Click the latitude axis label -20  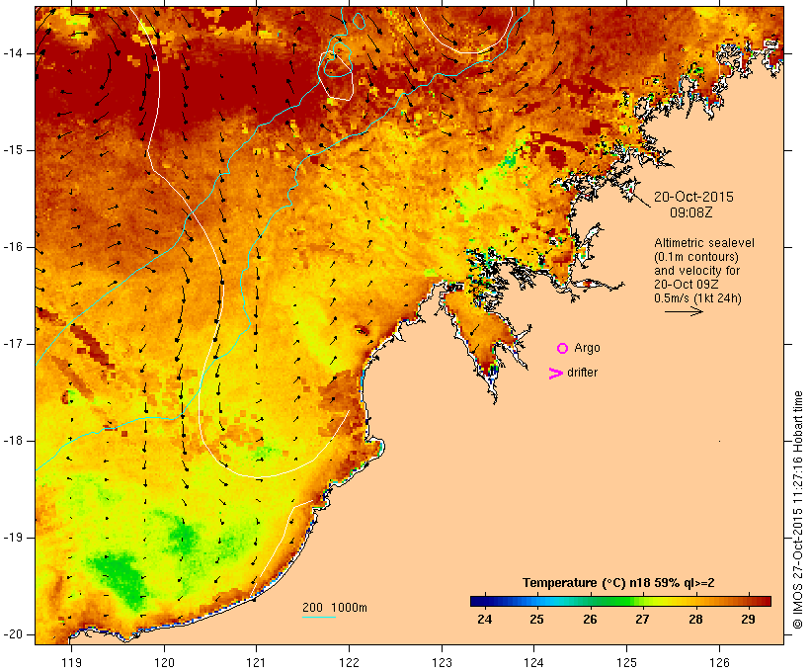13,634
